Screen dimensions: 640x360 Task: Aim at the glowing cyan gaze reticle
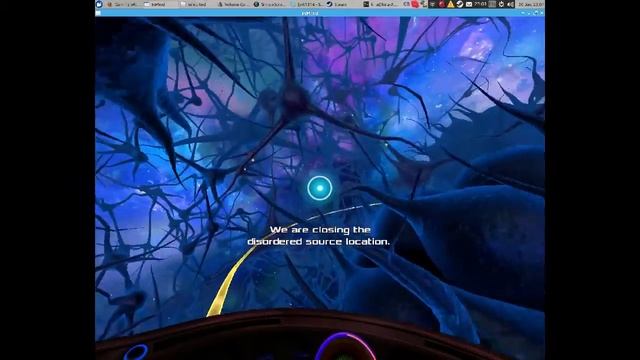pyautogui.click(x=320, y=188)
